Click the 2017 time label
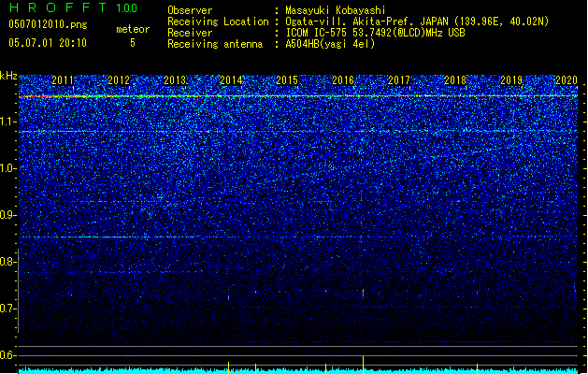Image resolution: width=588 pixels, height=374 pixels. pos(399,80)
